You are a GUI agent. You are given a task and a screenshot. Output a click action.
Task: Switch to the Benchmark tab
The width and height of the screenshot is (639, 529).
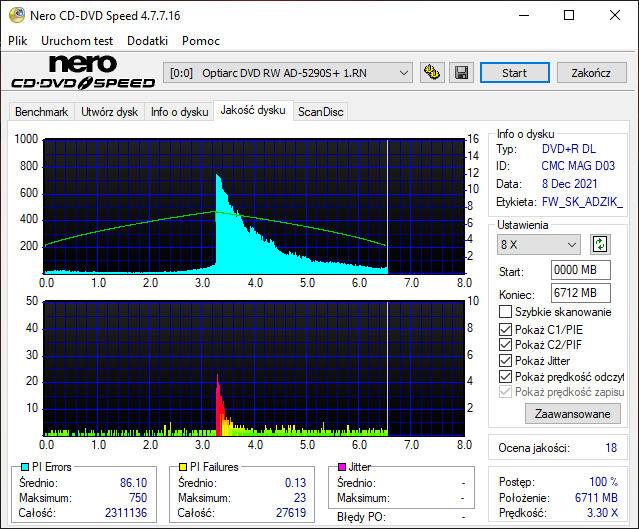coord(42,112)
